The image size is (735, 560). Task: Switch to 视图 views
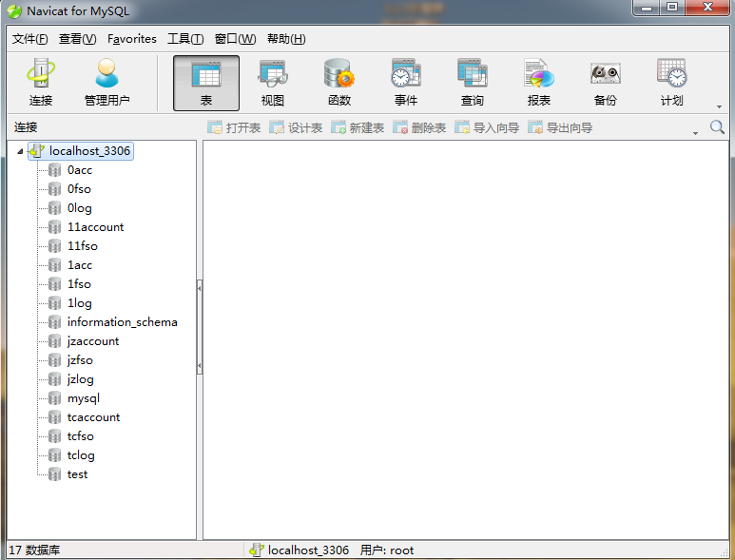tap(273, 83)
